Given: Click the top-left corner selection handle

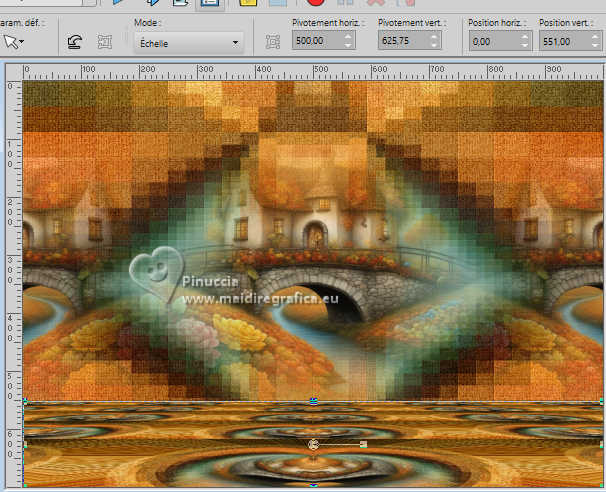Looking at the screenshot, I should tap(25, 401).
